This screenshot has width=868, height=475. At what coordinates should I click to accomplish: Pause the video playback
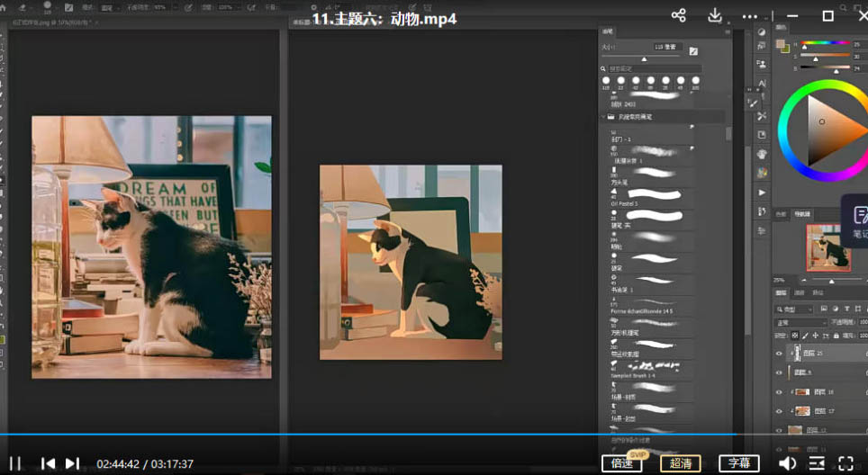[x=15, y=463]
